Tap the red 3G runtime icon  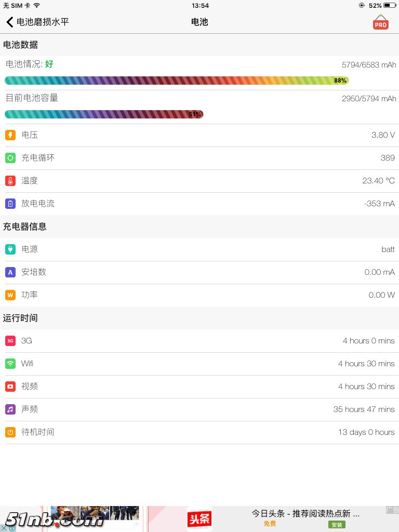click(10, 341)
